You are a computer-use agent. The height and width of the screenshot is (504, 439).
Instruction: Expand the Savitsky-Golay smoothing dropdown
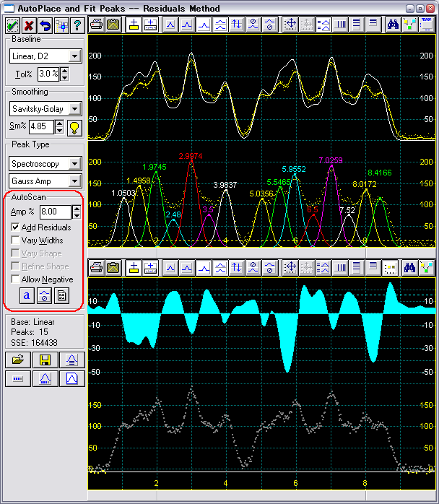tap(75, 110)
